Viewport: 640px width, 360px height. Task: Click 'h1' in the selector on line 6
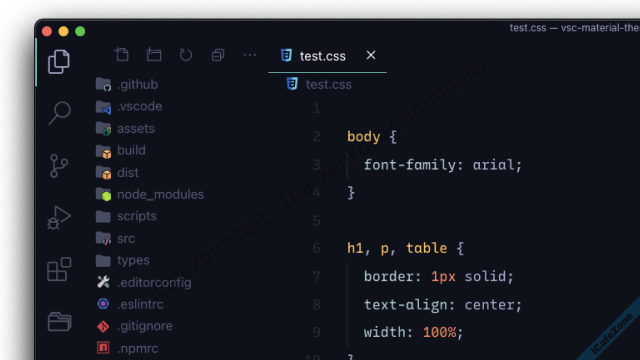pos(355,248)
